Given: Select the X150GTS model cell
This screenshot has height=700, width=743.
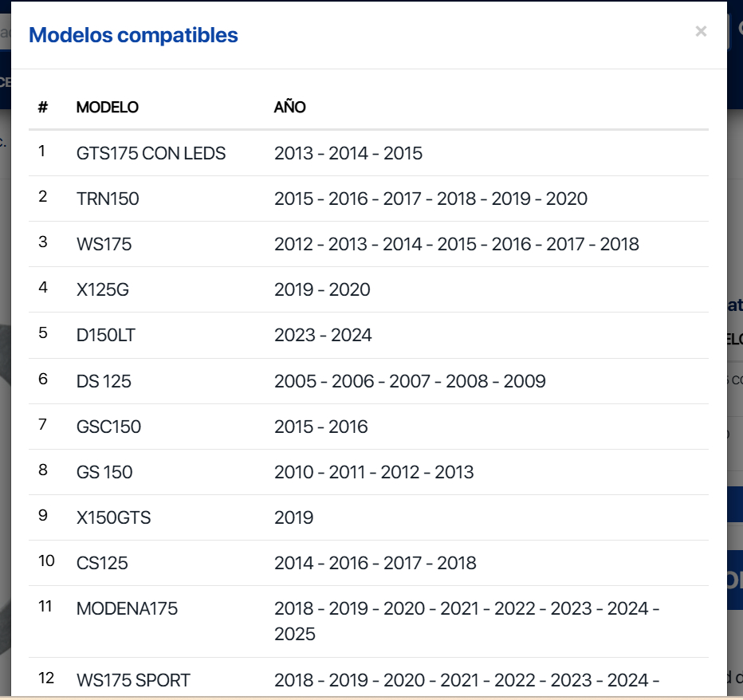Looking at the screenshot, I should pos(113,518).
